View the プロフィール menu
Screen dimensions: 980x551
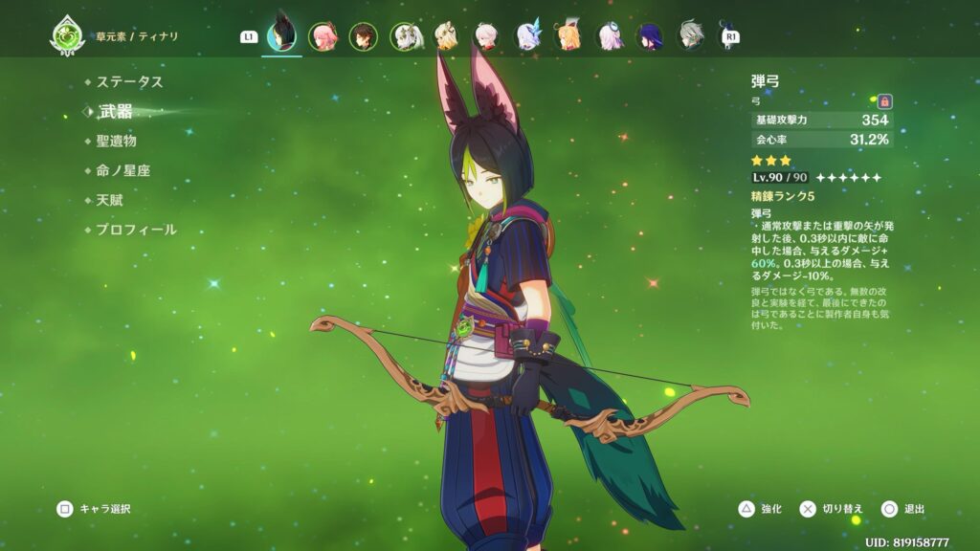tap(136, 230)
